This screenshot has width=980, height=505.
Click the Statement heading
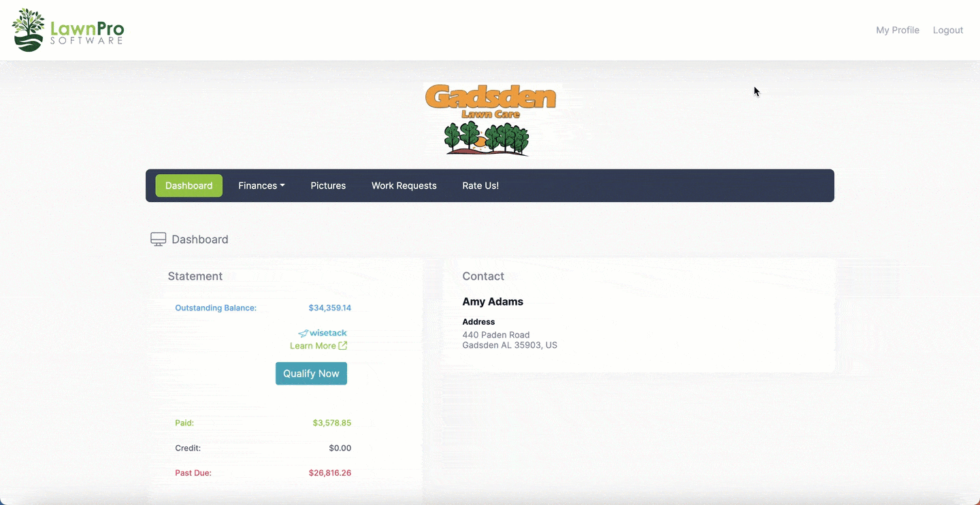tap(195, 276)
